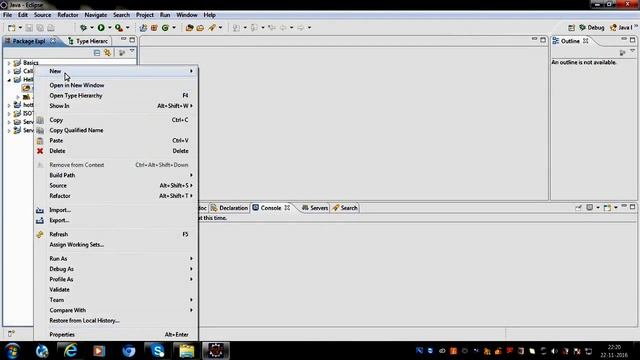Viewport: 640px width, 360px height.
Task: Click the Open Perspective icon
Action: (571, 28)
